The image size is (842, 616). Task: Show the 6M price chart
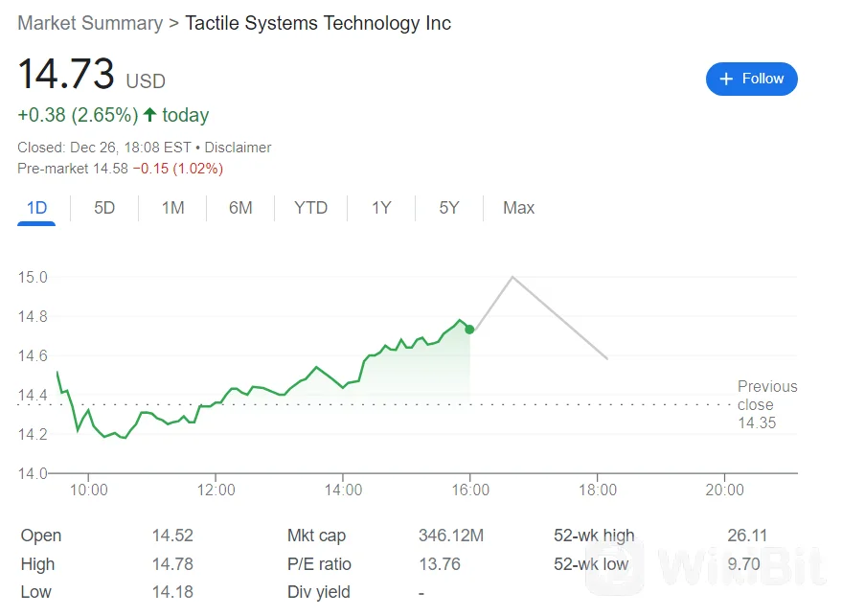point(240,208)
